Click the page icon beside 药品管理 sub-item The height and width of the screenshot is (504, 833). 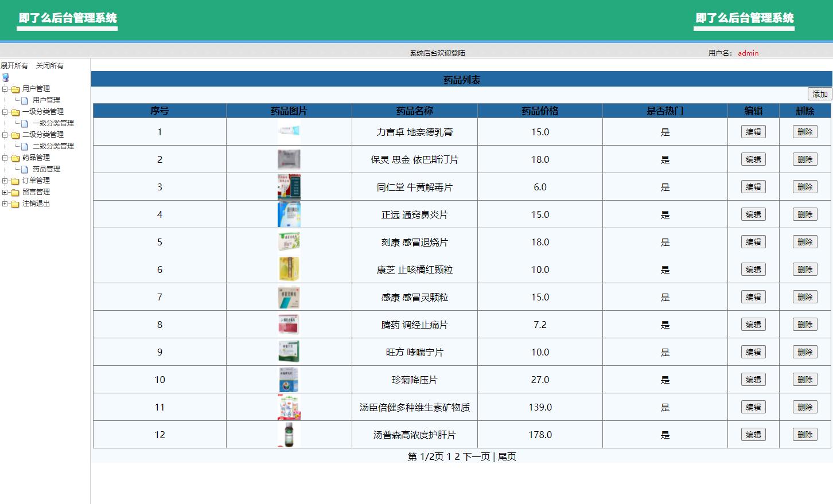[25, 169]
